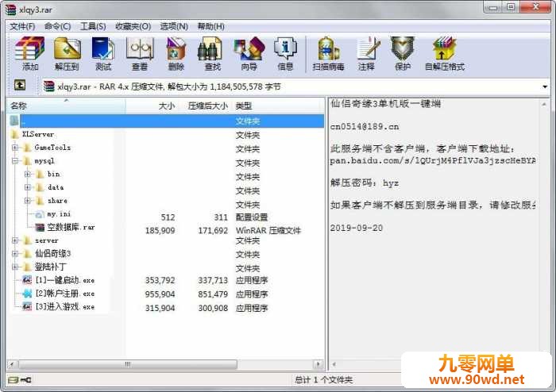Expand the 仙侣奇缘3 folder node
This screenshot has height=392, width=556.
15,254
